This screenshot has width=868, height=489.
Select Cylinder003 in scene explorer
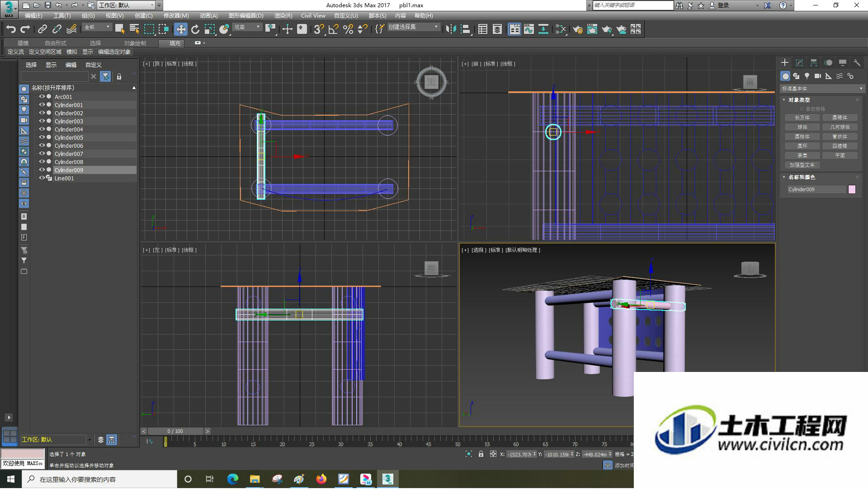click(x=69, y=121)
